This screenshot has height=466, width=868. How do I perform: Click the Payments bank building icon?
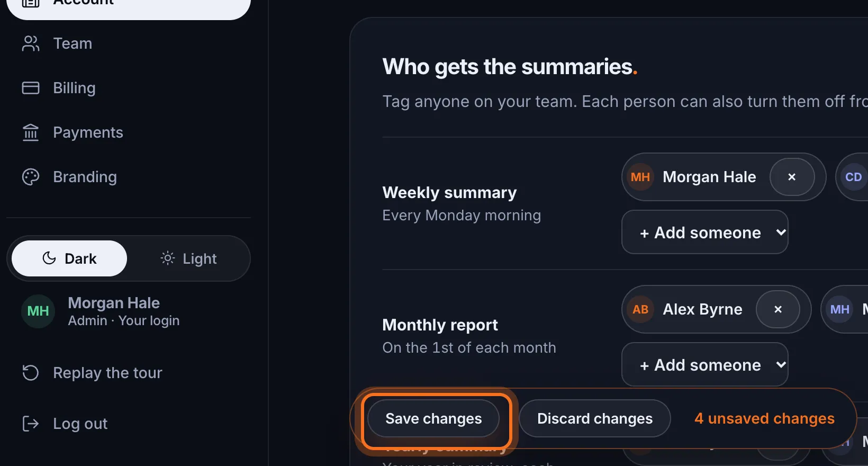point(31,132)
